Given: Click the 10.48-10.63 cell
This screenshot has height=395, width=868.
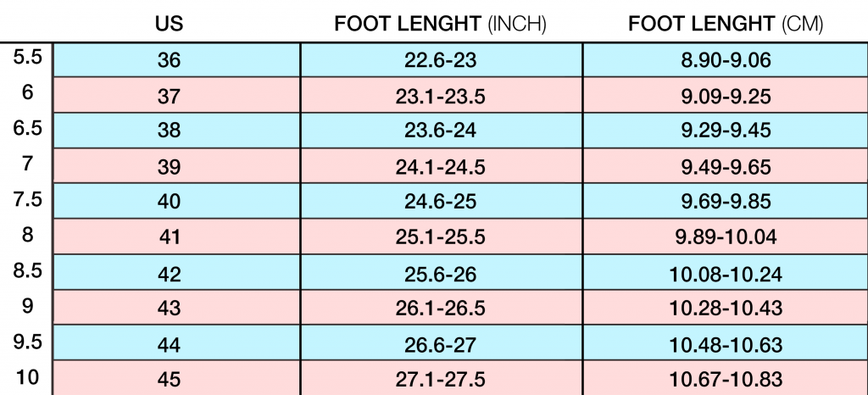Looking at the screenshot, I should tap(725, 344).
